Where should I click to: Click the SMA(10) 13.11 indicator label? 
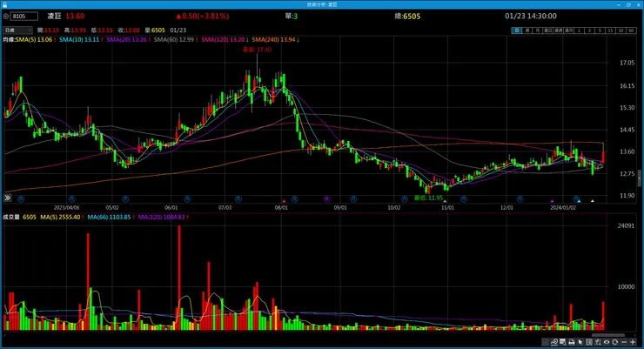click(x=79, y=39)
